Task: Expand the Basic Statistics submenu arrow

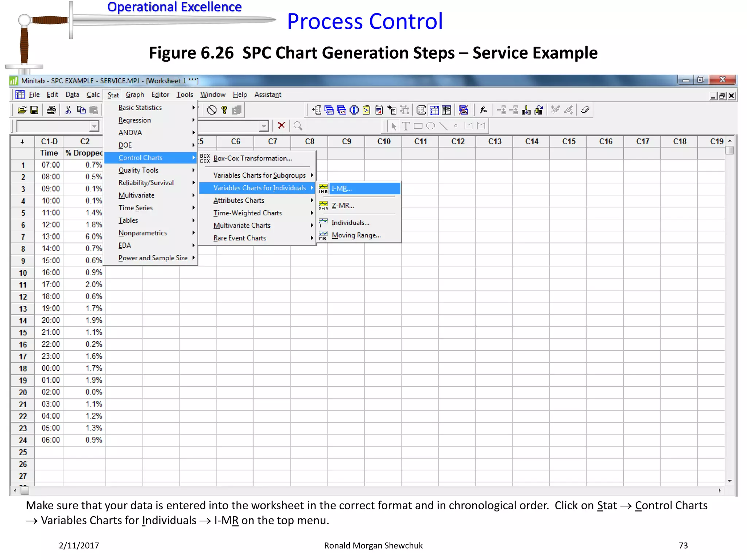Action: (x=193, y=108)
